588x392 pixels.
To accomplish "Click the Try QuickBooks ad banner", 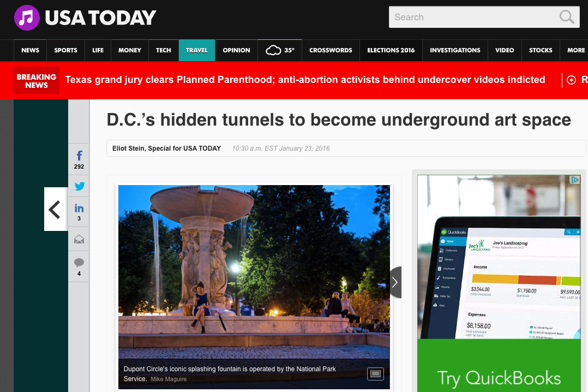I will pyautogui.click(x=499, y=365).
